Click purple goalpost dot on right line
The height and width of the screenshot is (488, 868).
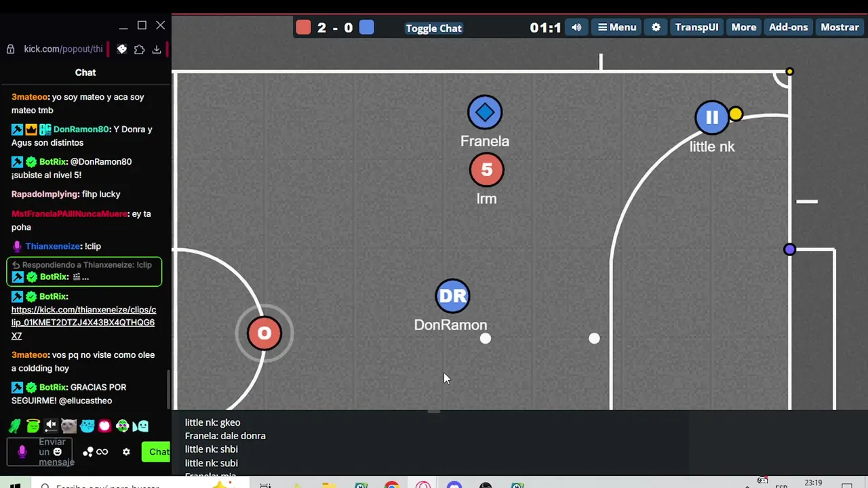[789, 249]
